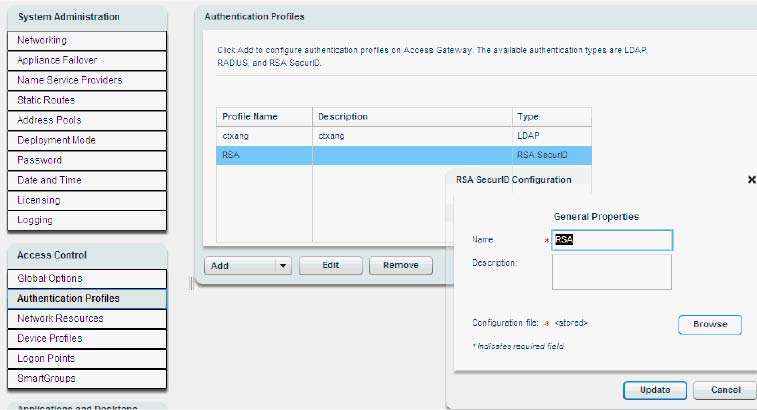Select Appliance Failover menu item
The height and width of the screenshot is (410, 757).
pos(87,60)
